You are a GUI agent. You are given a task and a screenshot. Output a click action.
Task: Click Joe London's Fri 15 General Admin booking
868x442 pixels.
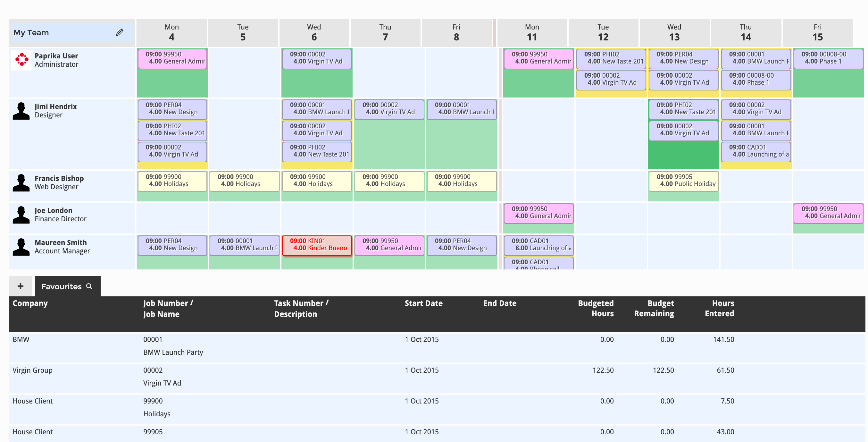coord(828,213)
